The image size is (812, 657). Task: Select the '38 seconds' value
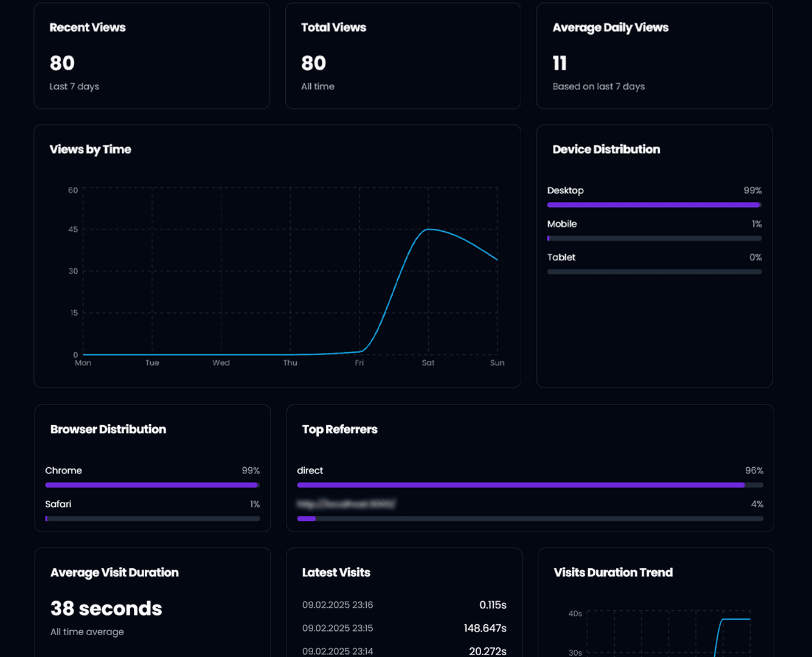[106, 608]
